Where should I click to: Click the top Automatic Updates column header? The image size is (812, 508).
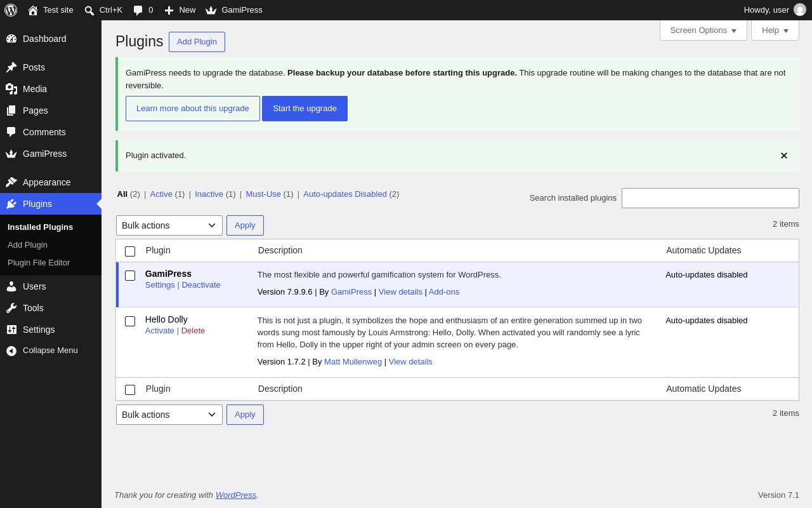(704, 250)
